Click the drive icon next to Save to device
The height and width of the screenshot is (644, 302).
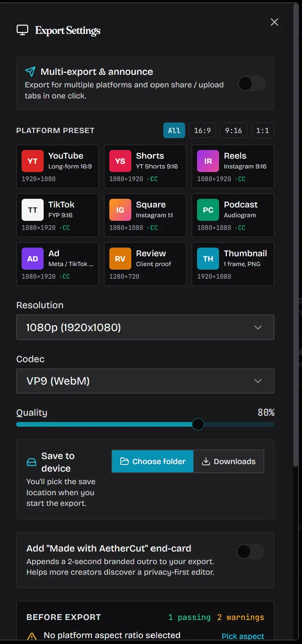pyautogui.click(x=31, y=462)
